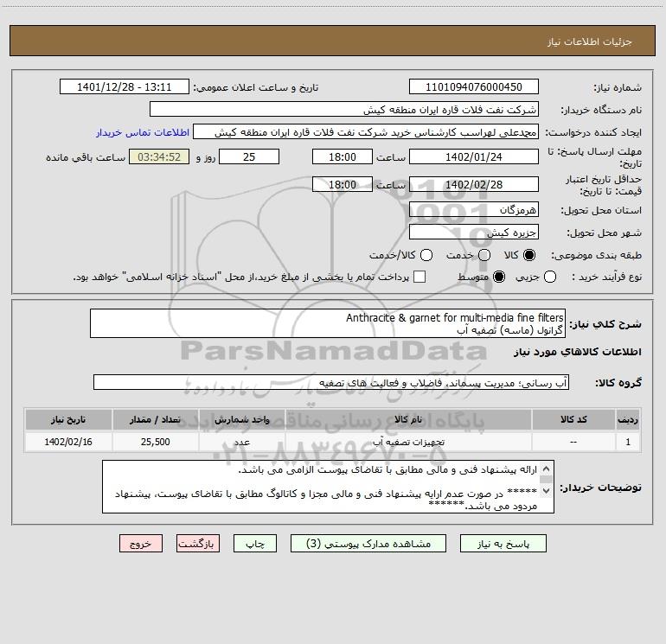666x644 pixels.
Task: Click the نام کالا column header
Action: point(408,420)
